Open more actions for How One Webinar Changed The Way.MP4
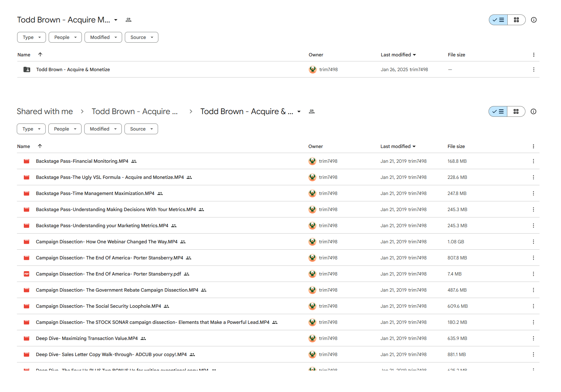 pyautogui.click(x=533, y=242)
